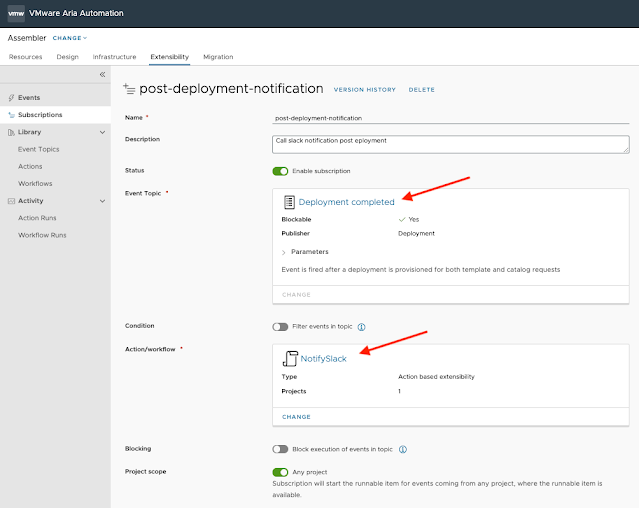
Task: Click the VMware Aria Automation title
Action: tap(76, 13)
